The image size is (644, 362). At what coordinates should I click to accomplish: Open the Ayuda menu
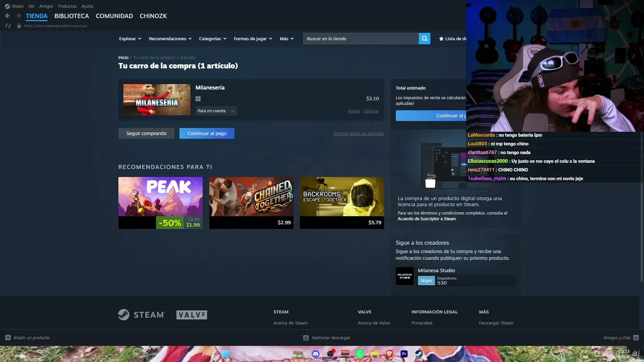coord(87,6)
